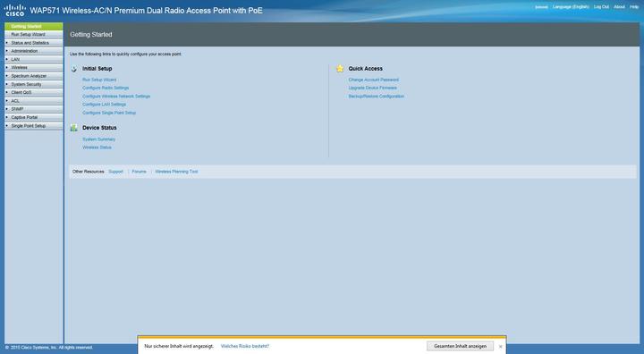Expand the Administration menu
644x354 pixels.
click(34, 51)
